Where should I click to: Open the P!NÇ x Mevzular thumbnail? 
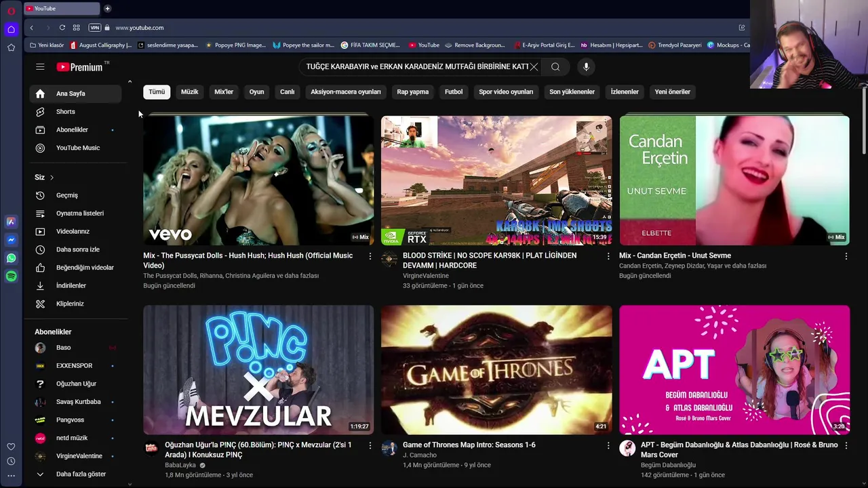tap(258, 369)
